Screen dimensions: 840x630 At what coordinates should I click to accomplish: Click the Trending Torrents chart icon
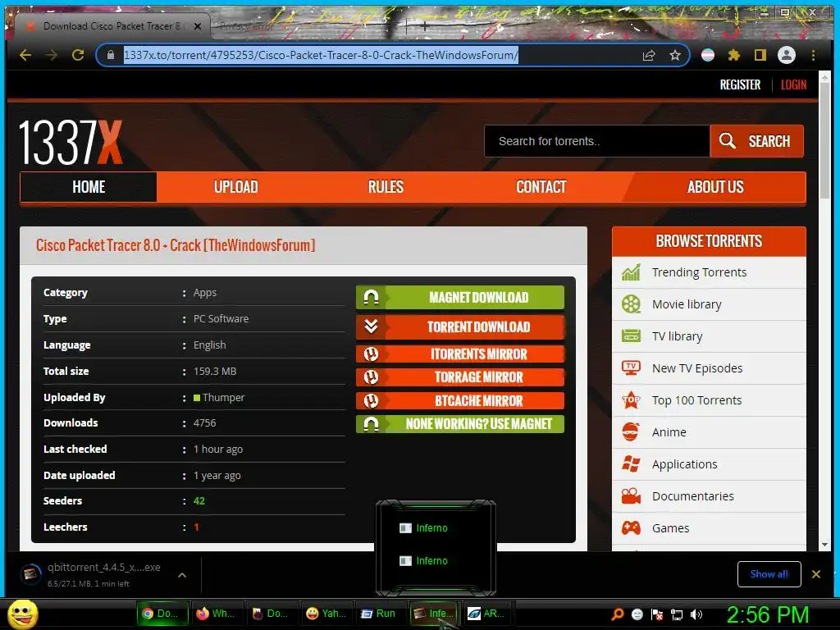[x=631, y=272]
